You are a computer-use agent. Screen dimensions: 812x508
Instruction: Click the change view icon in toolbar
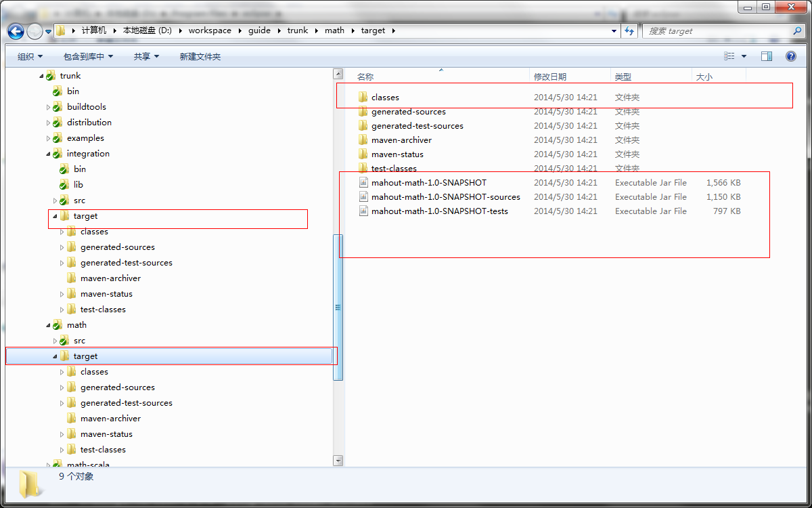pyautogui.click(x=729, y=57)
